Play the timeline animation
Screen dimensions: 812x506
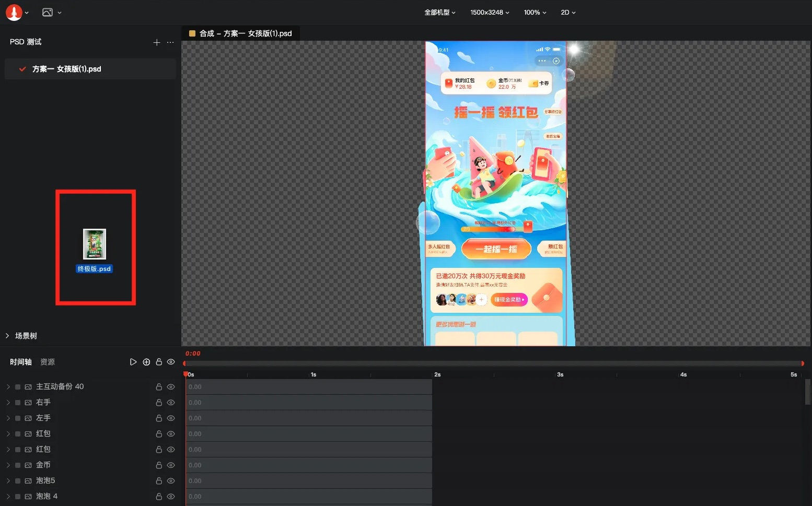133,362
